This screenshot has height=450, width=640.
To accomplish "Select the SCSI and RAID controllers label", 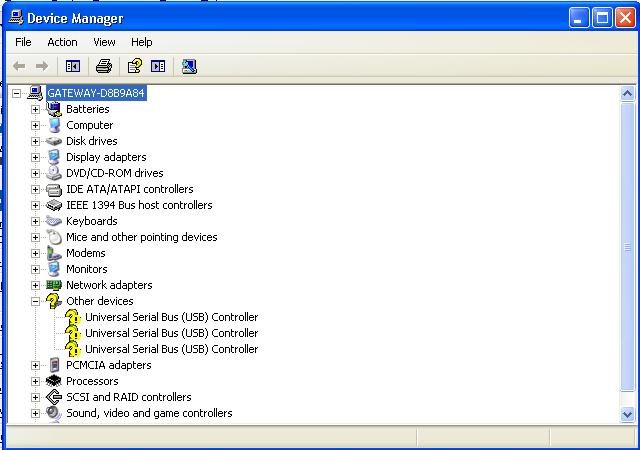I will pos(129,397).
